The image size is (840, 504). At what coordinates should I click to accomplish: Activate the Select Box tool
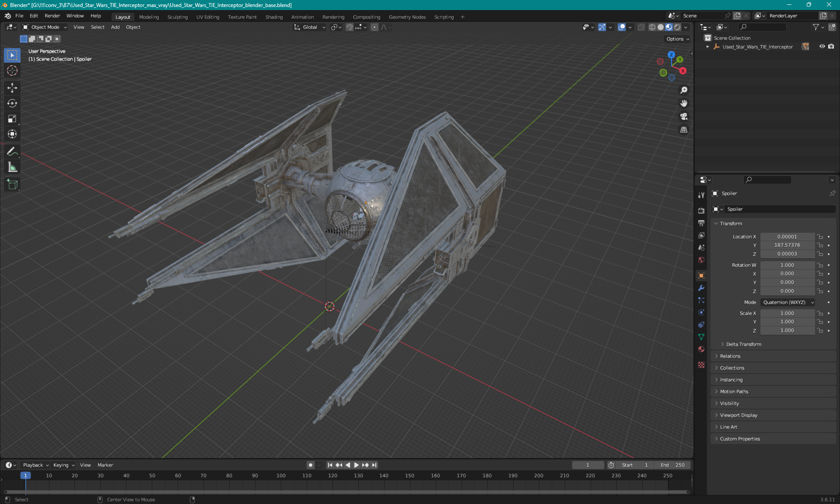click(12, 55)
